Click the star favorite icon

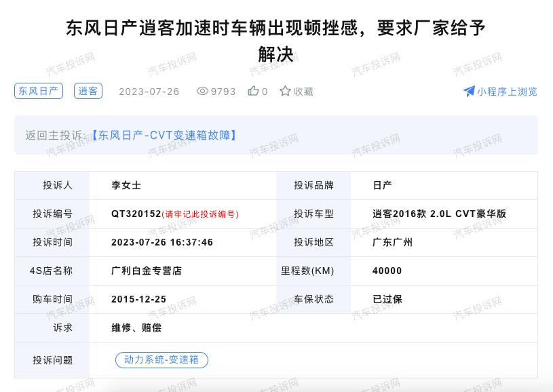pyautogui.click(x=285, y=91)
